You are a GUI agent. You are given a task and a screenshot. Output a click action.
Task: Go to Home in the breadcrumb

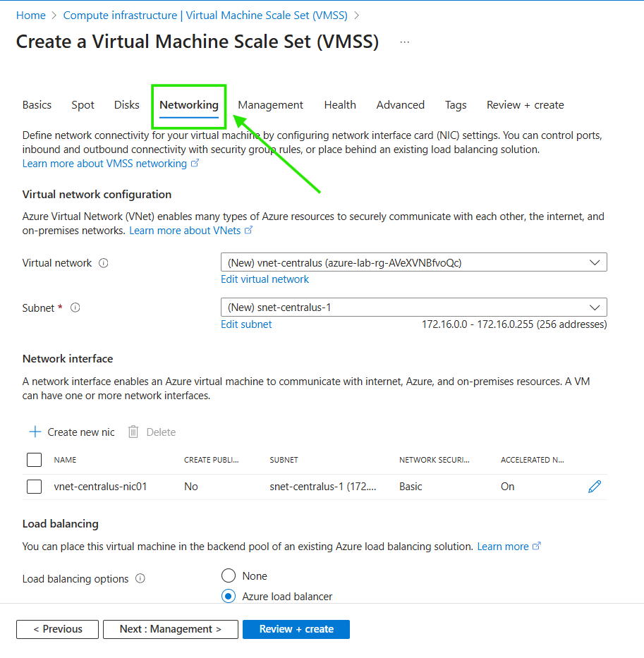click(30, 15)
